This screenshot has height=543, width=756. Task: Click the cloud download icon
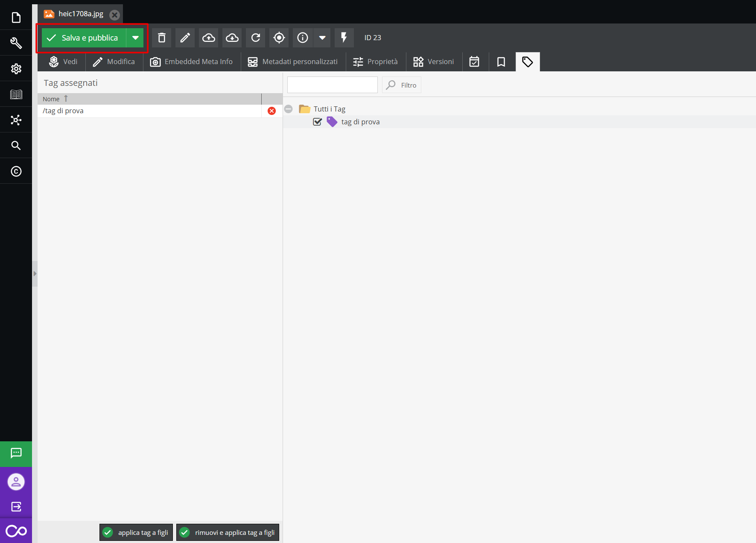(232, 38)
